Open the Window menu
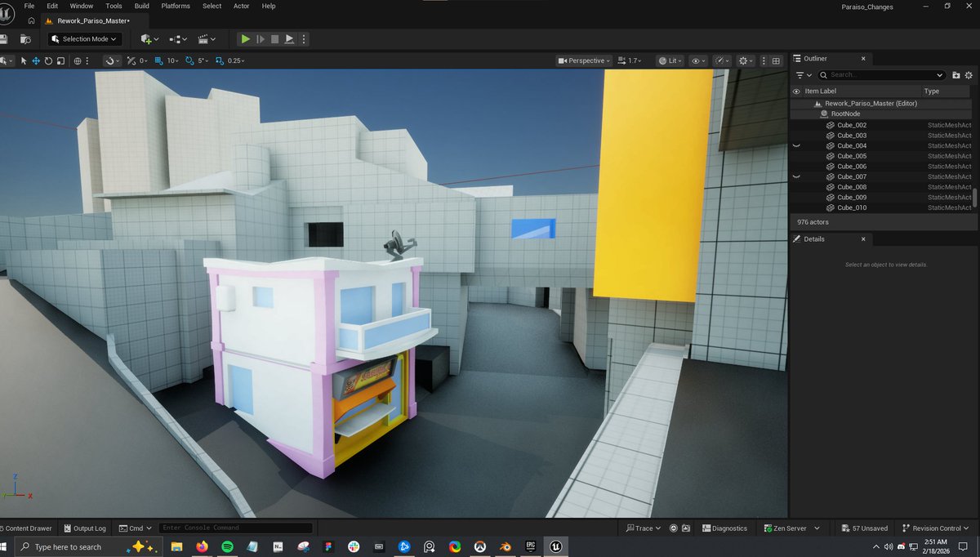 click(82, 7)
